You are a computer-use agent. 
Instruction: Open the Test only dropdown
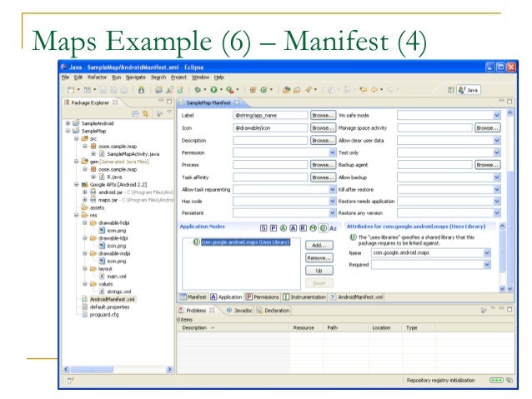click(x=497, y=152)
